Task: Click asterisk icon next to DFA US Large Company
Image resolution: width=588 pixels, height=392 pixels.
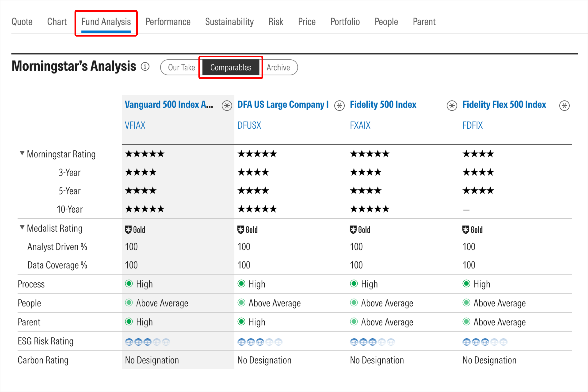Action: pyautogui.click(x=339, y=106)
